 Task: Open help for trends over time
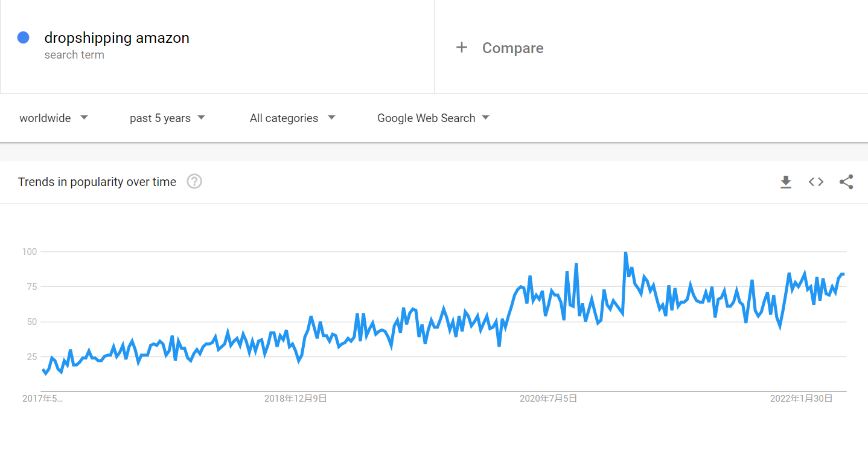tap(194, 181)
